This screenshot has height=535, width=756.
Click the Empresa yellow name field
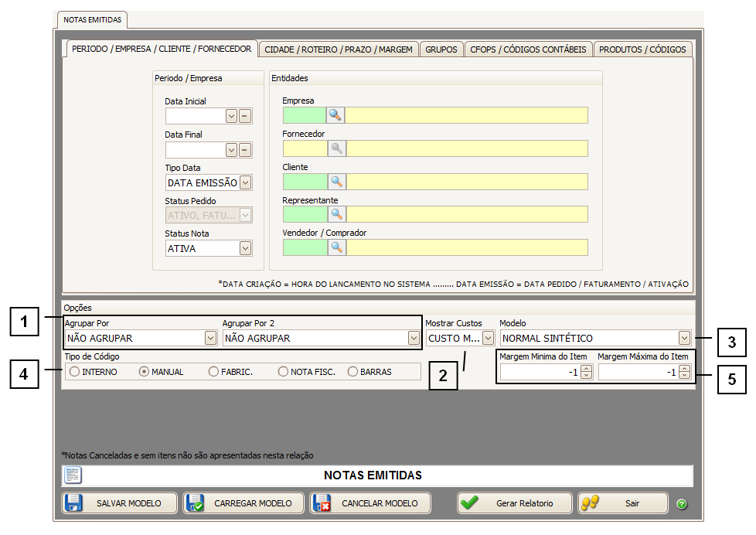[x=466, y=115]
